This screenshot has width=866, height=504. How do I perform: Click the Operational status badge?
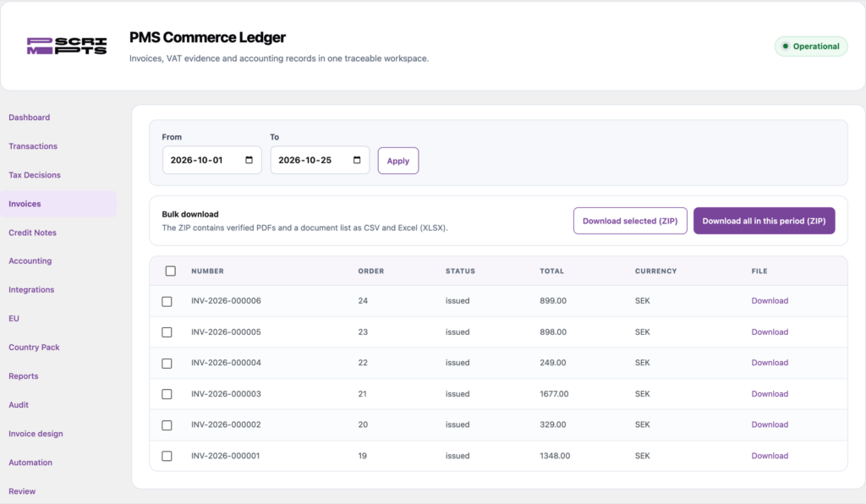click(x=811, y=47)
